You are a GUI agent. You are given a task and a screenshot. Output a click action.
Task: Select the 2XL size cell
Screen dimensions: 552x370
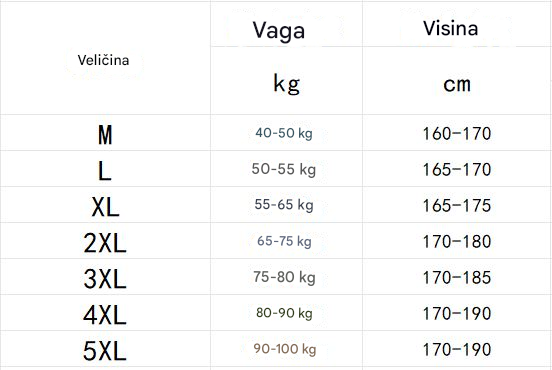click(x=105, y=240)
